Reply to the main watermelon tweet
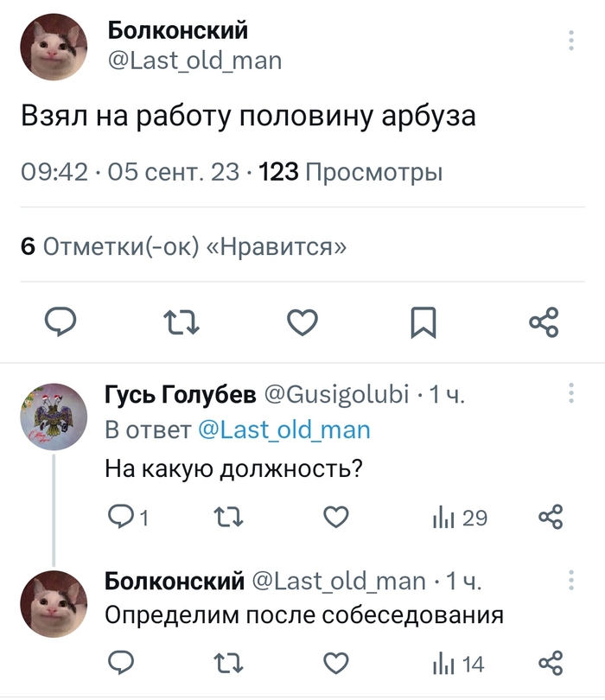Viewport: 605px width, 700px height. click(x=61, y=322)
